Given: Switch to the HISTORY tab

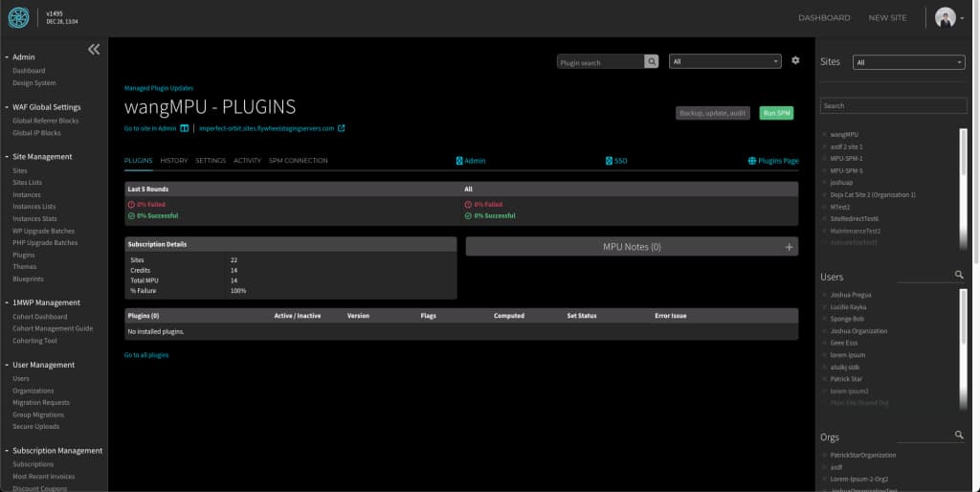Looking at the screenshot, I should [x=174, y=161].
